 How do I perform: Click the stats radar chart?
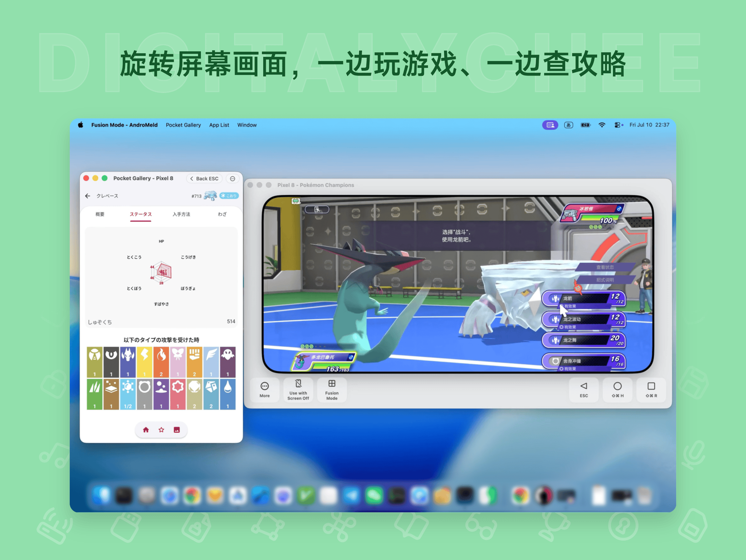[x=161, y=273]
